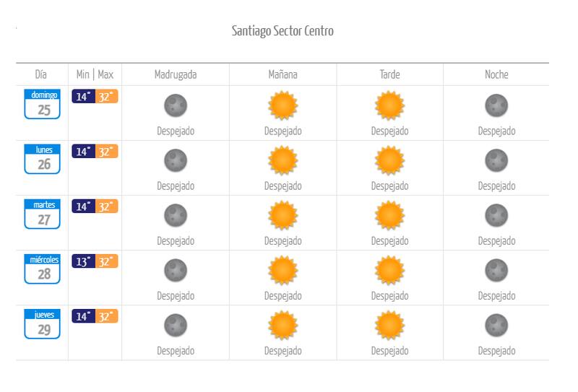Click the Santiago Sector Centro title
Image resolution: width=578 pixels, height=392 pixels.
282,31
